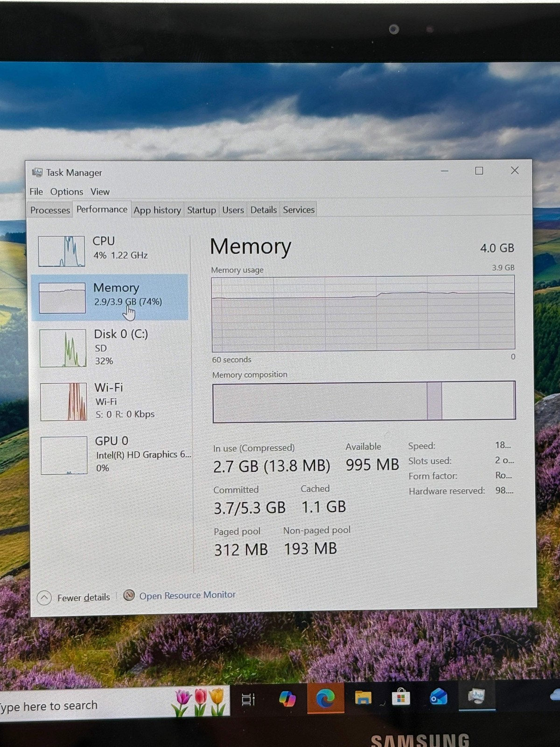The image size is (560, 747).
Task: Collapse using Fewer details arrow icon
Action: click(x=44, y=598)
